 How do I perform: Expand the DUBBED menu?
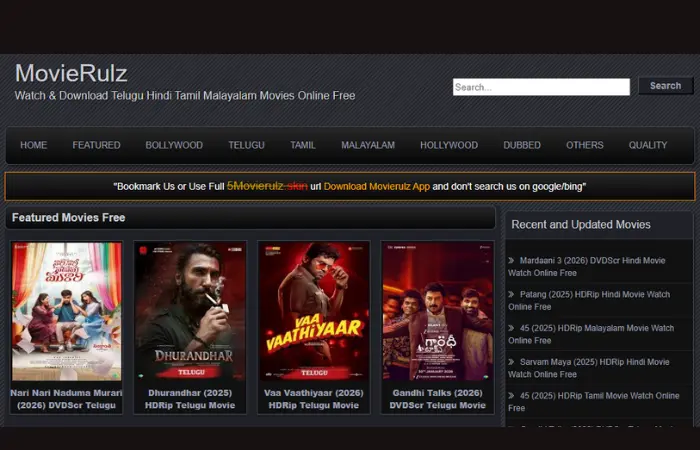point(522,145)
